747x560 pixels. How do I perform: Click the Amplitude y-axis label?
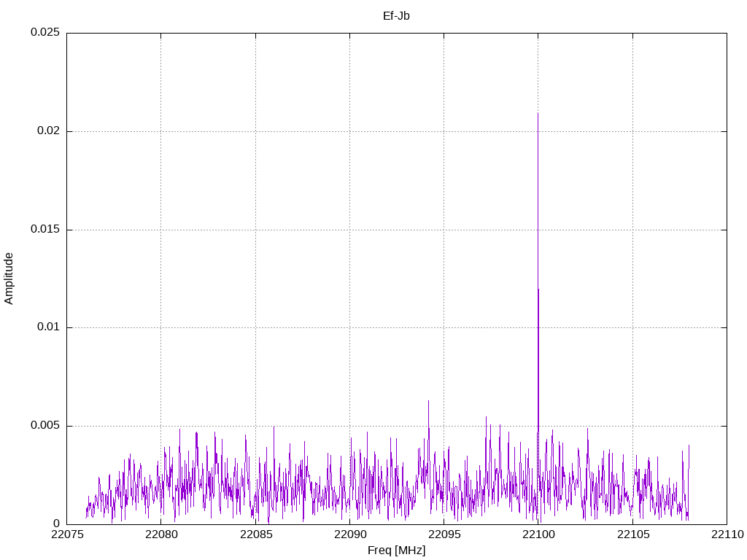[x=9, y=279]
